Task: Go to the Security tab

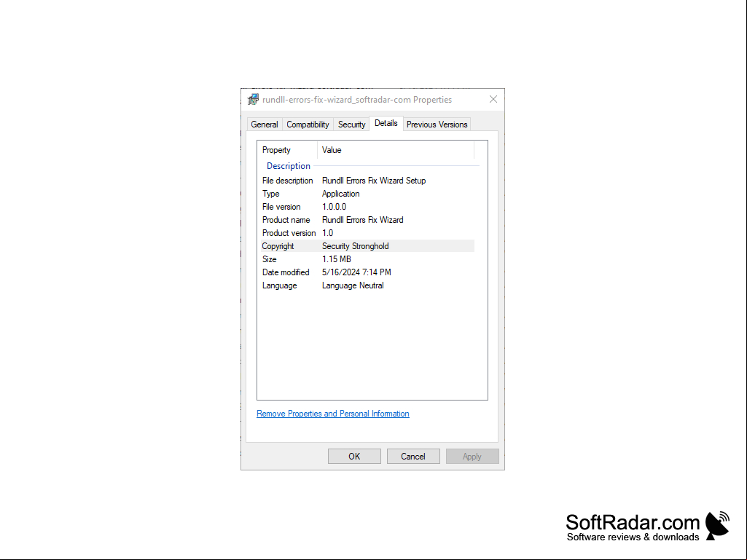Action: (x=351, y=125)
